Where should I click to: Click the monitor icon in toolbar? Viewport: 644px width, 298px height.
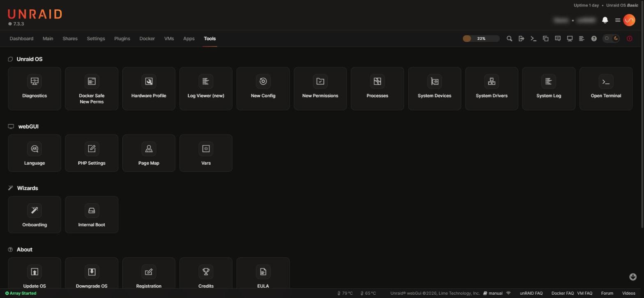[570, 39]
